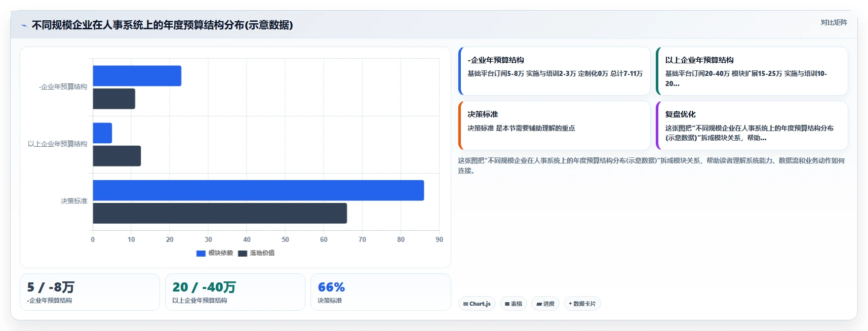Click the blue 模块依赖 legend swatch
The image size is (868, 331).
coord(201,254)
